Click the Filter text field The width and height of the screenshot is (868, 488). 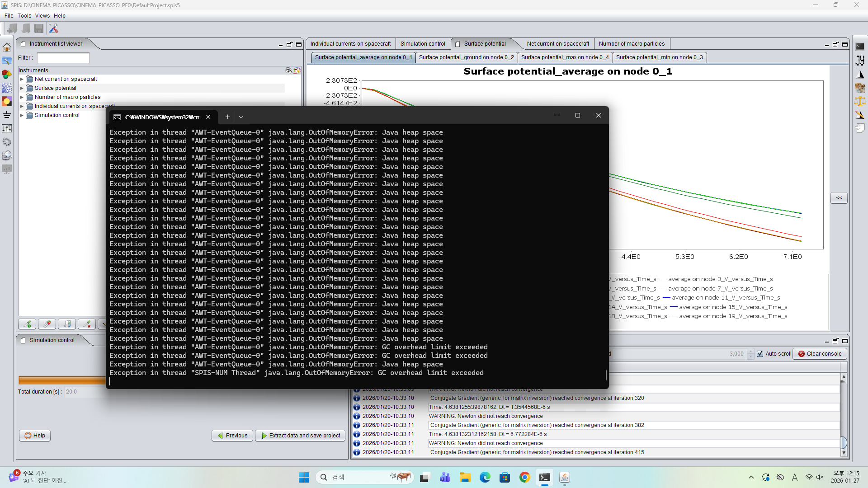tap(63, 58)
